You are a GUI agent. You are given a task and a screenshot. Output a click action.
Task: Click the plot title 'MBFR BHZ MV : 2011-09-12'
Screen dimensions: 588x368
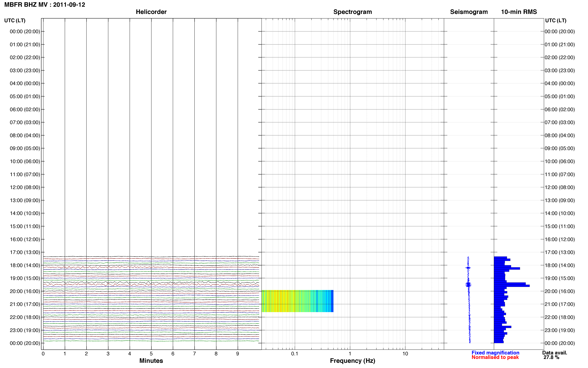point(45,5)
